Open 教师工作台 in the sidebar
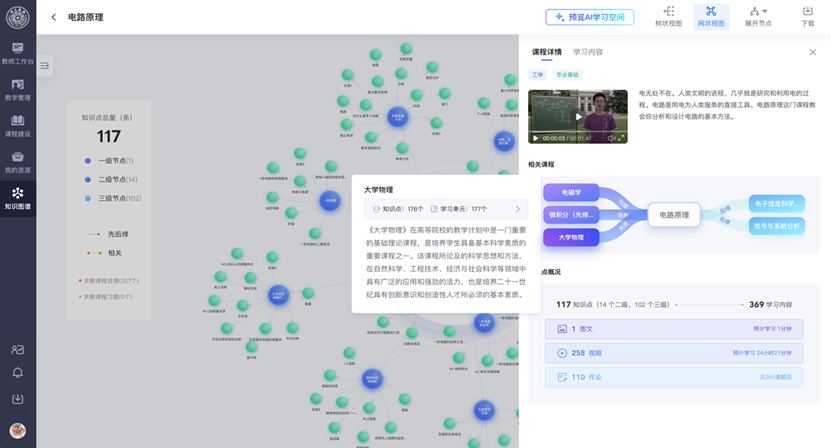Screen dimensions: 831x448 tap(17, 53)
